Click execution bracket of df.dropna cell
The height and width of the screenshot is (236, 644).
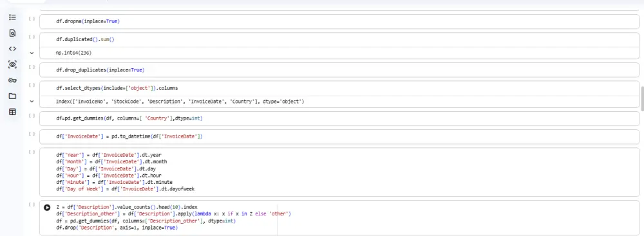point(32,19)
